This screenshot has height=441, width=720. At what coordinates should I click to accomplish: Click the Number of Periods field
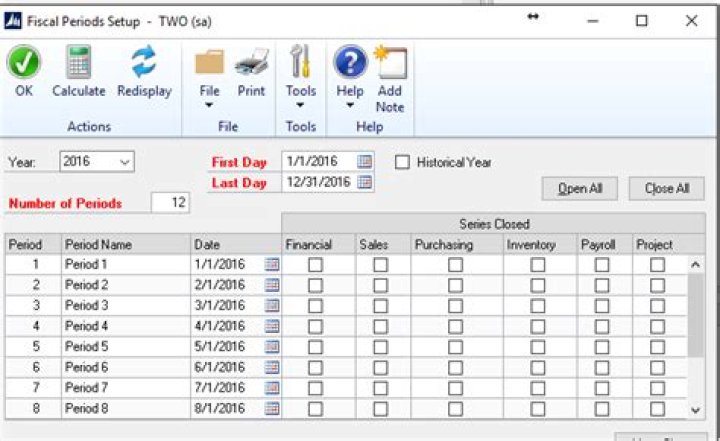point(170,203)
